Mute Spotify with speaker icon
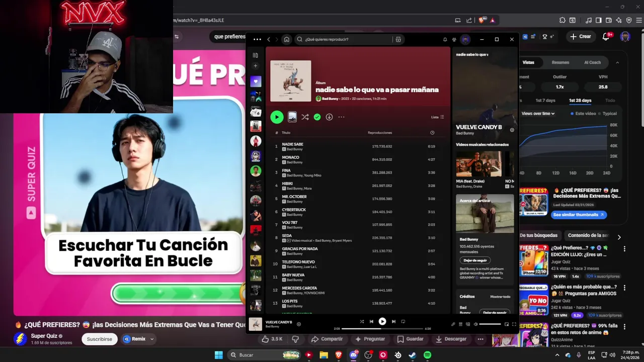 point(475,324)
